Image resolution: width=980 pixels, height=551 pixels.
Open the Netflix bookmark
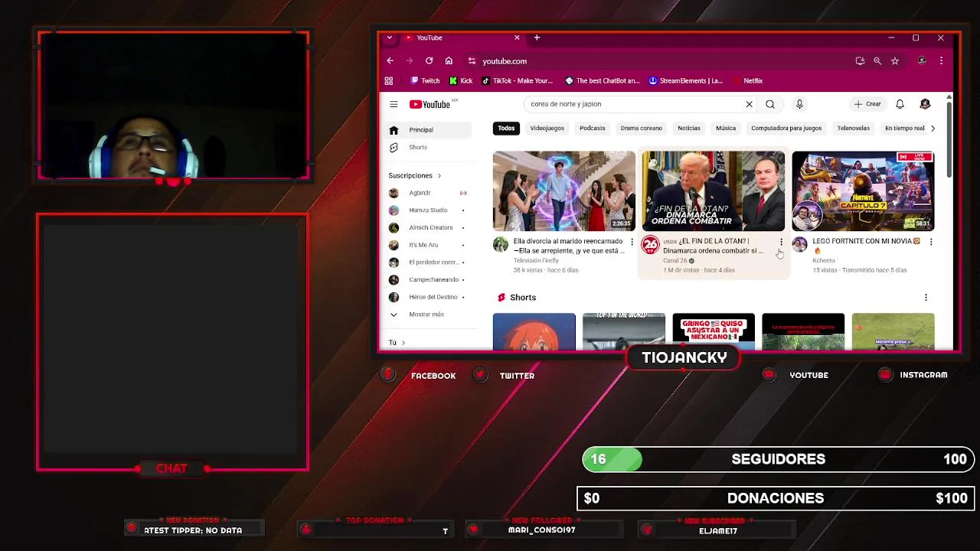coord(747,80)
